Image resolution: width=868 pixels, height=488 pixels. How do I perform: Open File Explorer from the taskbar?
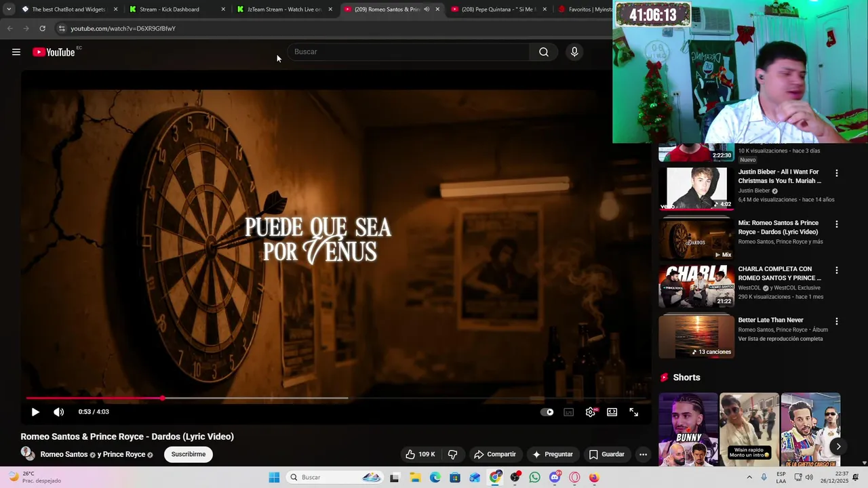tap(415, 477)
